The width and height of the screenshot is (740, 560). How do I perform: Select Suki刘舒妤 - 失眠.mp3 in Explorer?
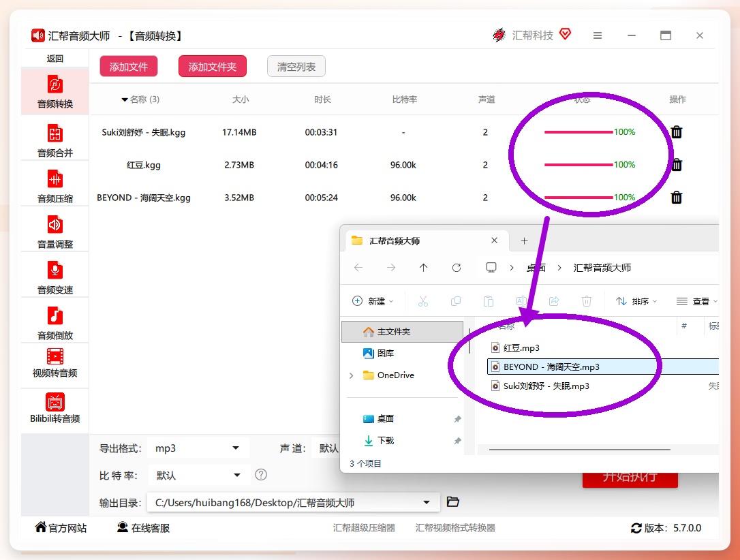(540, 386)
